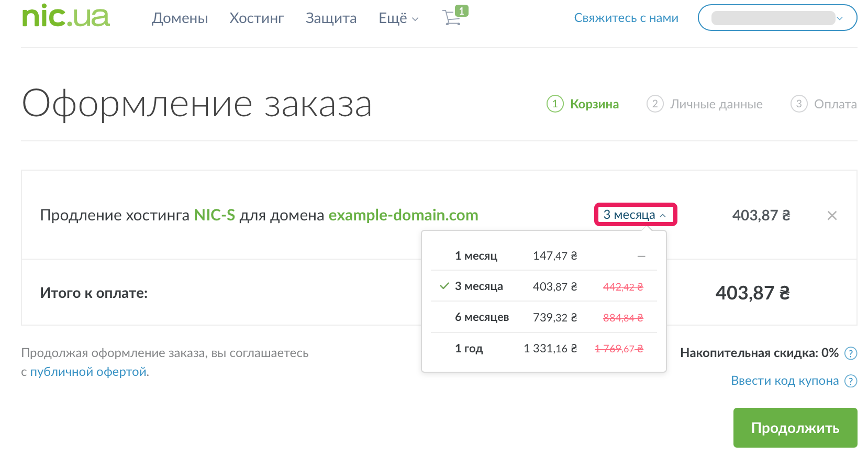Select the 3 месяца option in list

(x=543, y=286)
